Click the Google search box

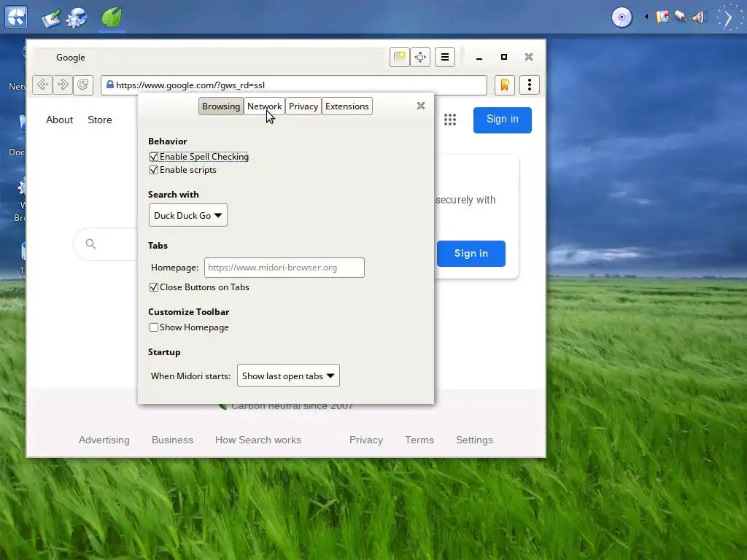106,244
